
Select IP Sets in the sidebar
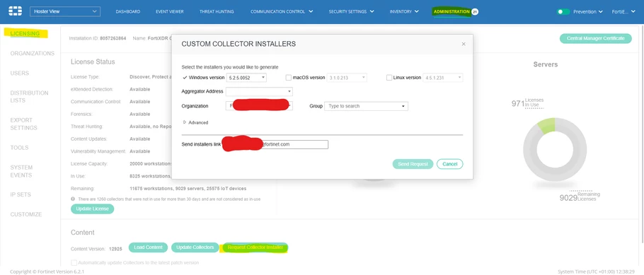point(21,194)
